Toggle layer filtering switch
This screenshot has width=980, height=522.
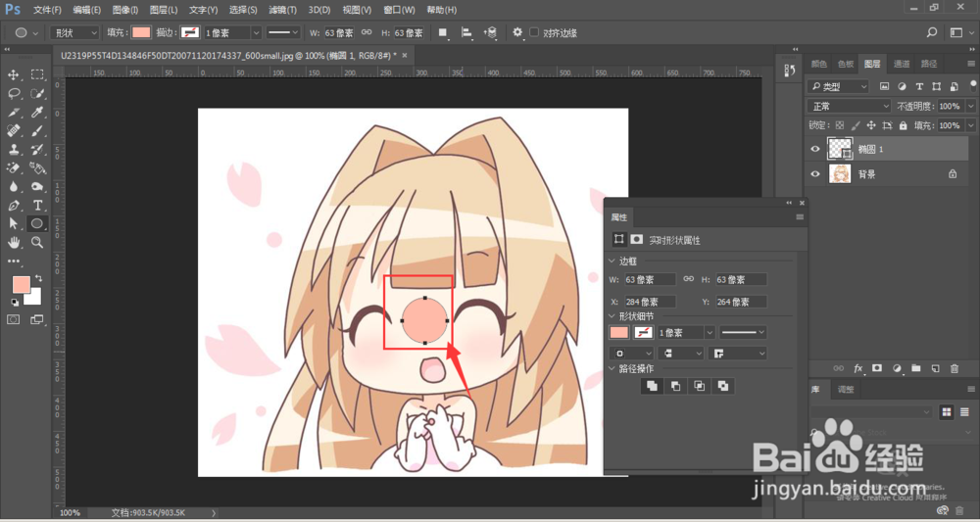[972, 85]
